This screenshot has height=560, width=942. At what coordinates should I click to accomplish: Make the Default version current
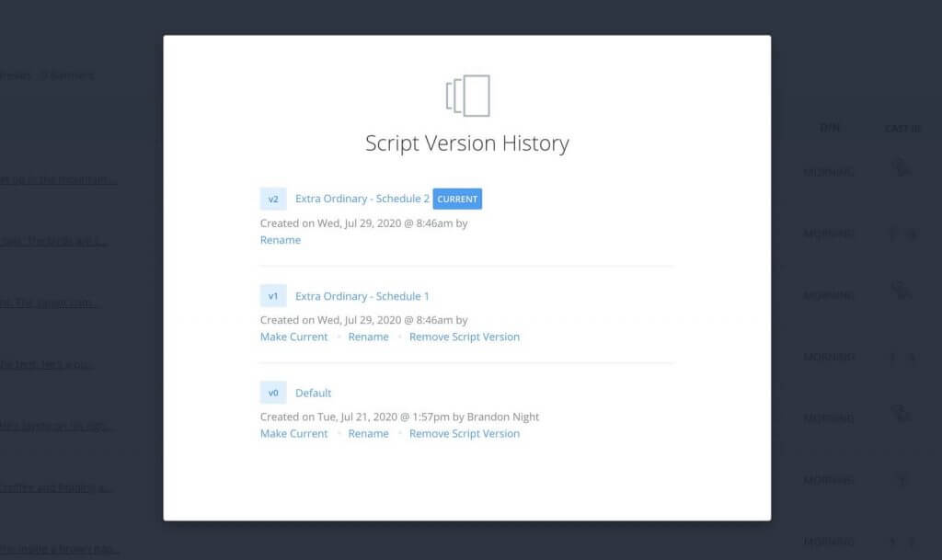tap(293, 433)
